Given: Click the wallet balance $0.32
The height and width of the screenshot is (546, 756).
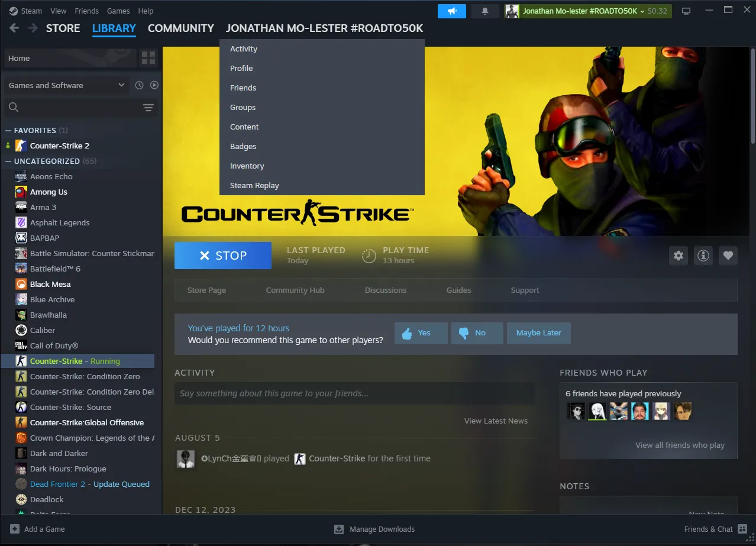Looking at the screenshot, I should coord(657,11).
